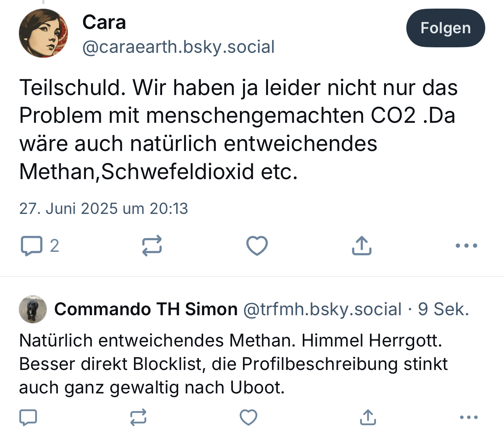Open options menu on Simon's reply
Image resolution: width=504 pixels, height=438 pixels.
(x=469, y=418)
